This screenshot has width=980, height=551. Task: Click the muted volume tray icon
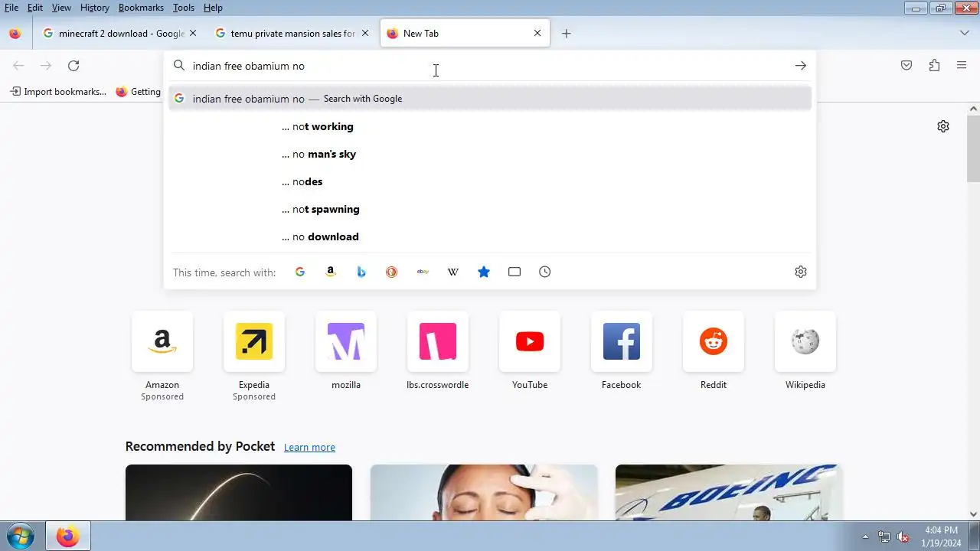point(903,537)
